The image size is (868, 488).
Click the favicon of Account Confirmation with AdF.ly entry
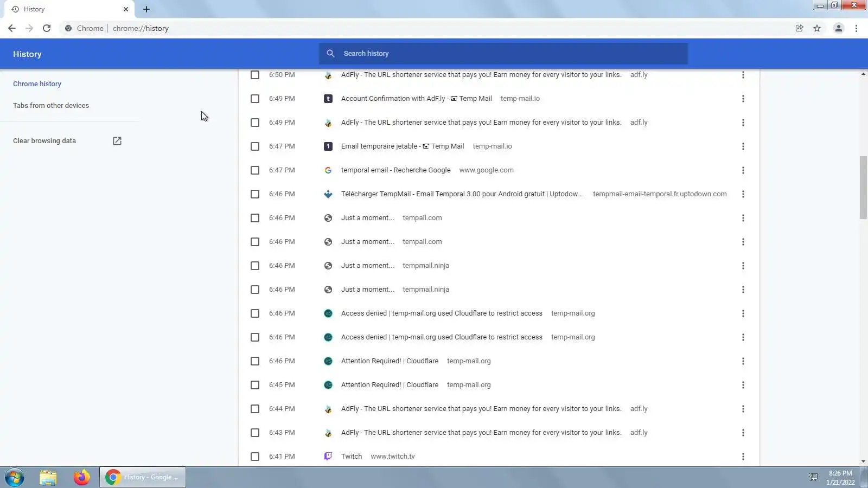click(328, 99)
